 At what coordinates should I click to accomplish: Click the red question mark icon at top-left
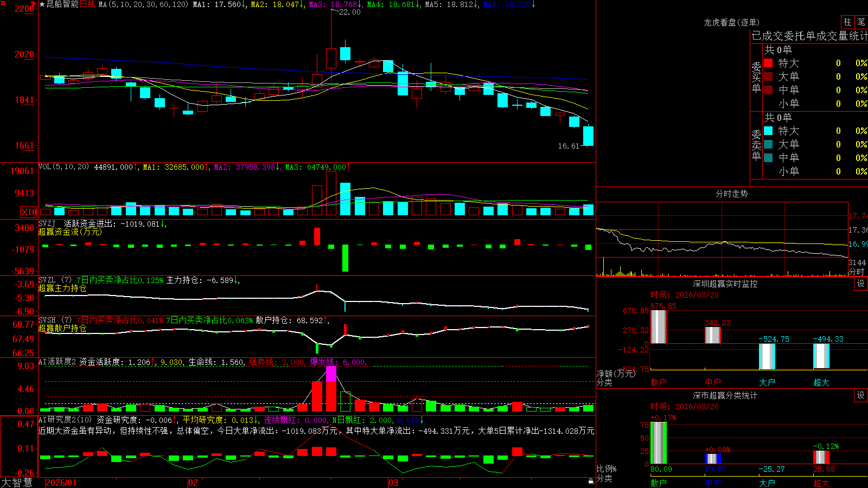pos(34,4)
